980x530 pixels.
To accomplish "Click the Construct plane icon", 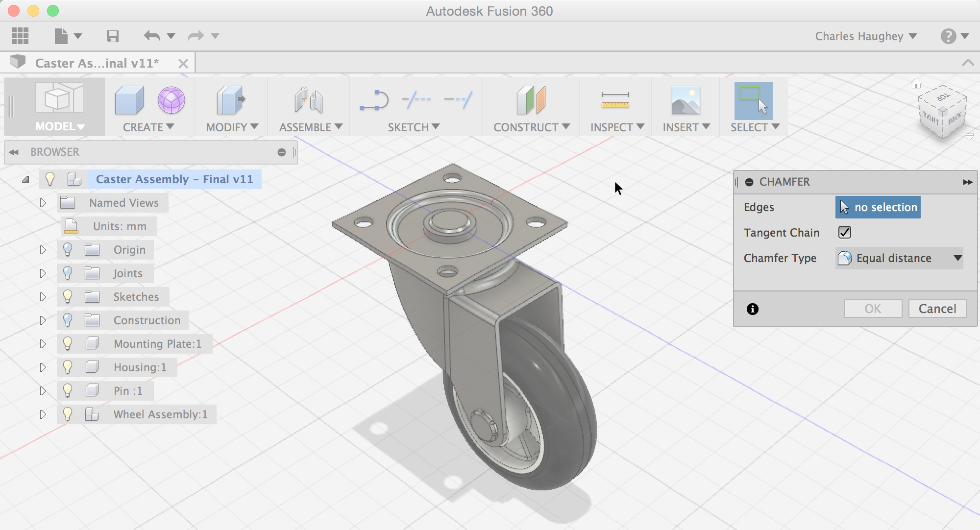I will click(x=531, y=100).
